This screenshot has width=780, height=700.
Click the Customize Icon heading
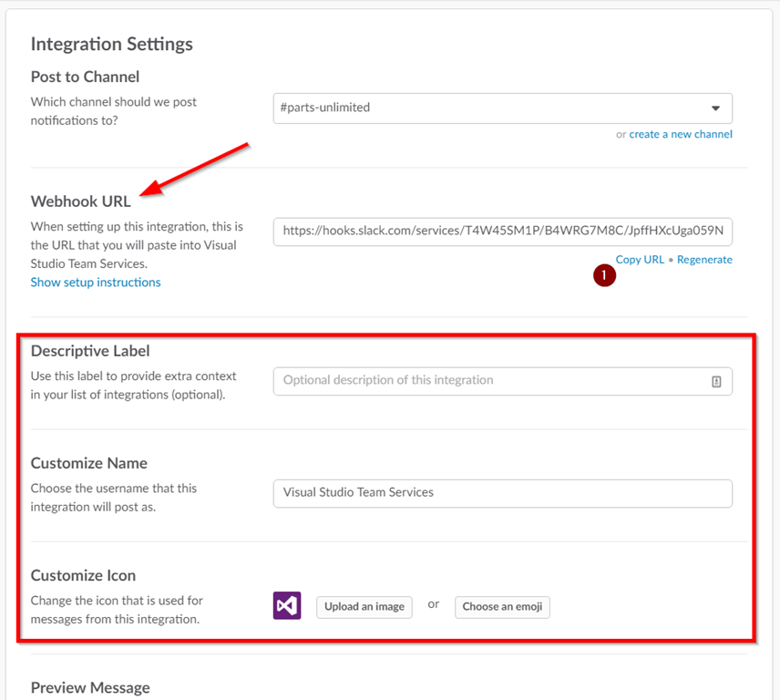[83, 575]
